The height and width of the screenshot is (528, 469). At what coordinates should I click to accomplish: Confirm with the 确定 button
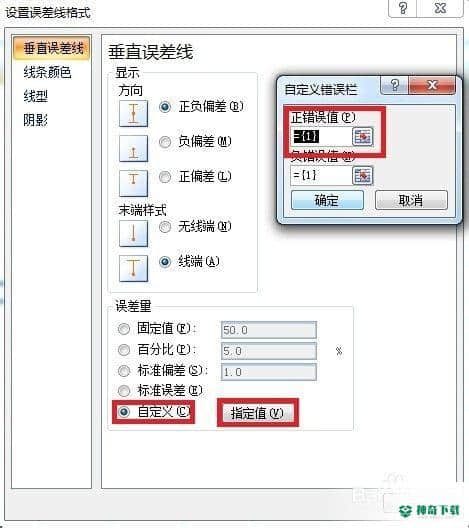[327, 200]
